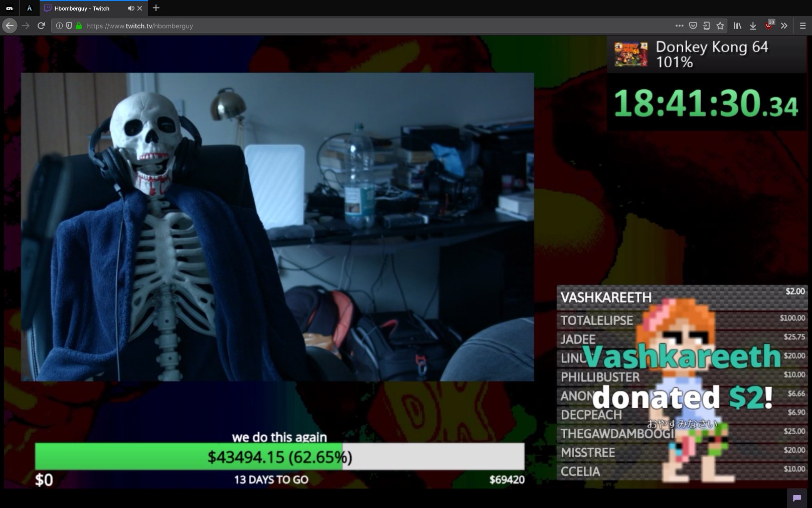
Task: Expand the page actions three-dot menu
Action: tap(679, 26)
